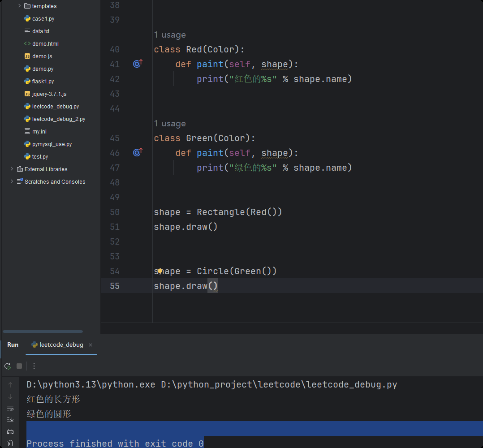Open jquery-3.7.1.js in the project tree
The image size is (483, 448).
(x=45, y=94)
